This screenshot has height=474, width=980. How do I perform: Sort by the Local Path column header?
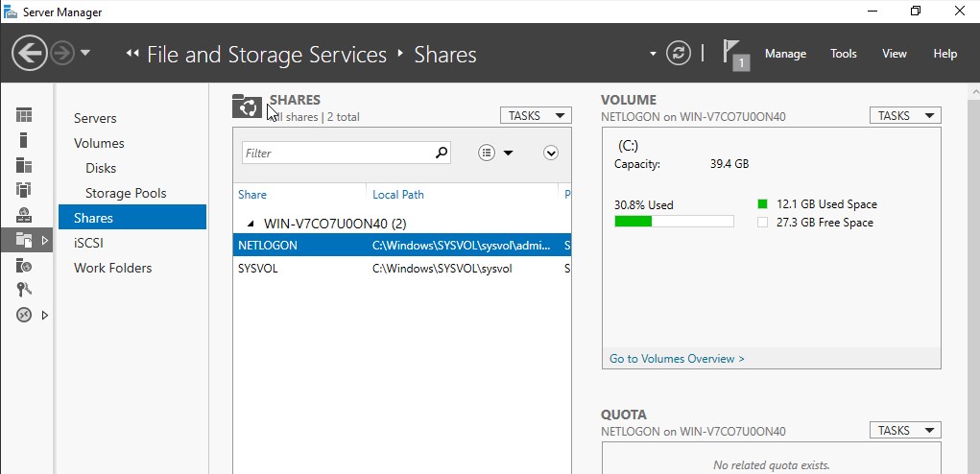pos(398,194)
